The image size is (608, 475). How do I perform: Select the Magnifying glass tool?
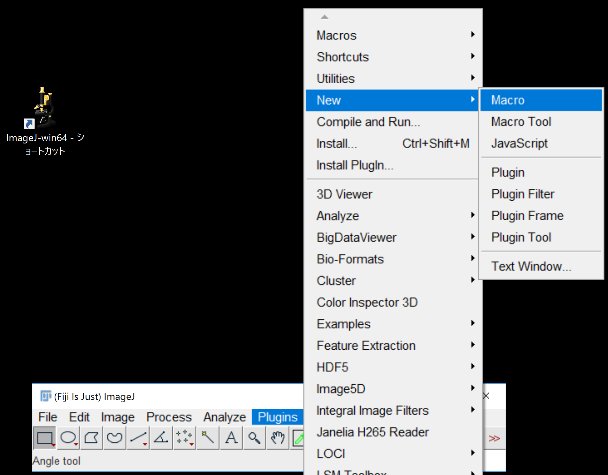point(254,438)
